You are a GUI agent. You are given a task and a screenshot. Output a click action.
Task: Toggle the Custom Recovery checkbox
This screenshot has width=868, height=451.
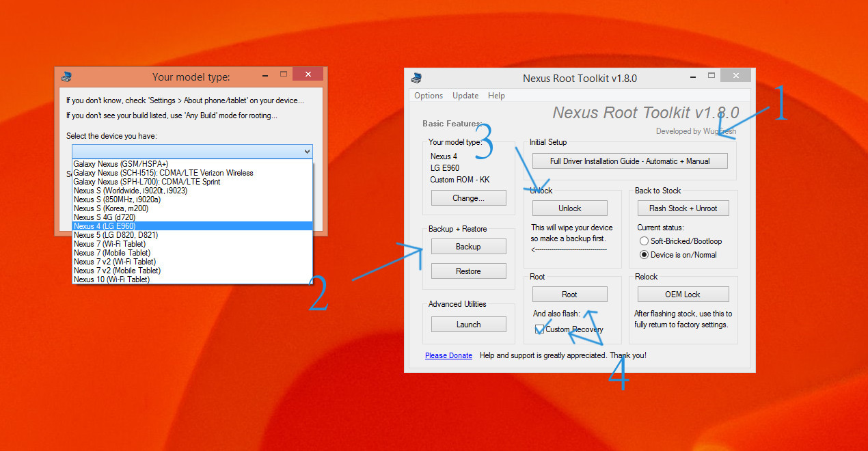point(540,329)
